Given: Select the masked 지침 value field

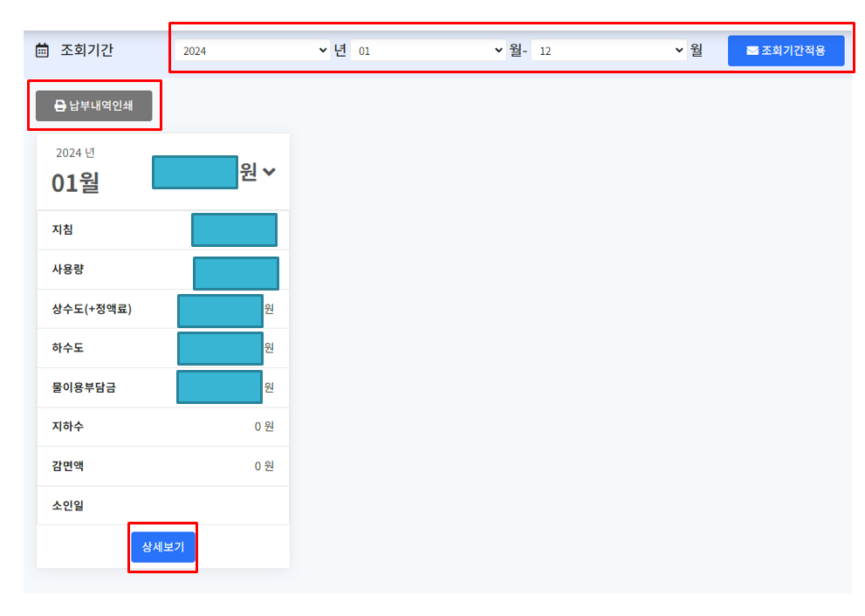Looking at the screenshot, I should (x=236, y=229).
